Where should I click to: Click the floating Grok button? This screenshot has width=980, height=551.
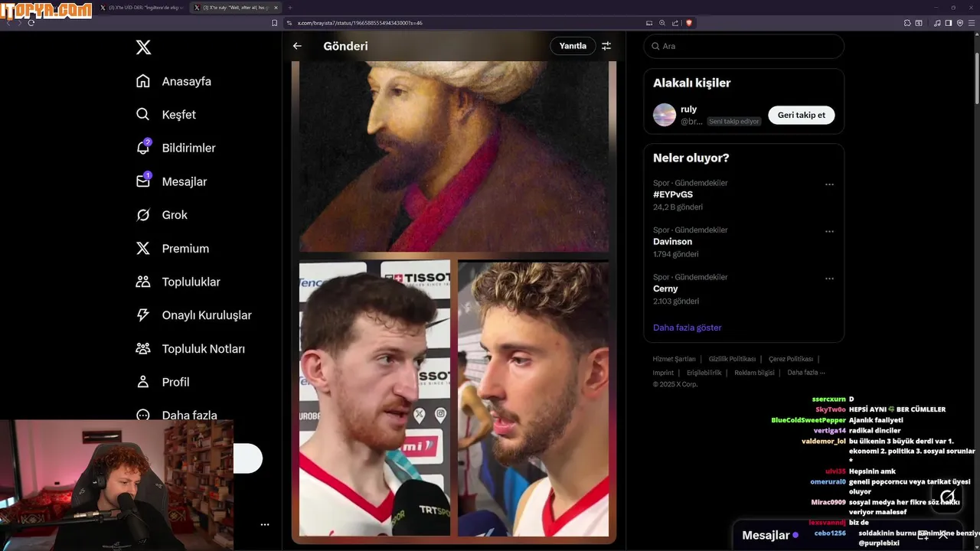tap(948, 497)
